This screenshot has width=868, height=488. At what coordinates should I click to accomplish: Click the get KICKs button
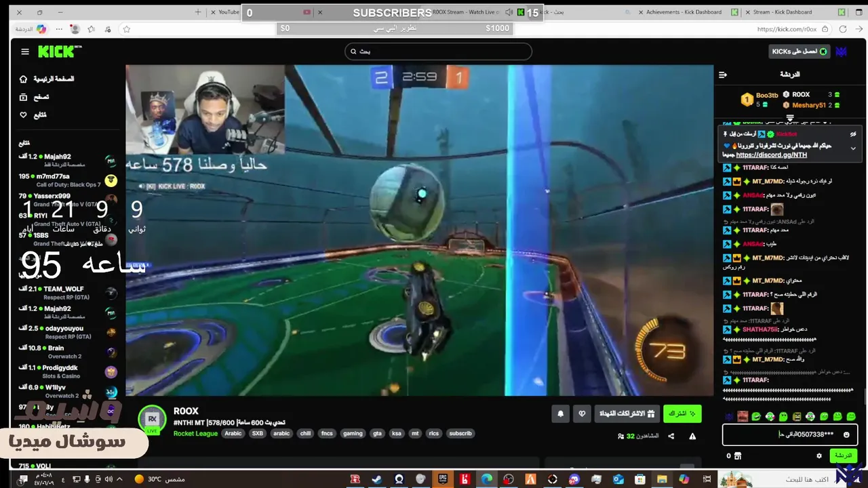click(x=800, y=52)
